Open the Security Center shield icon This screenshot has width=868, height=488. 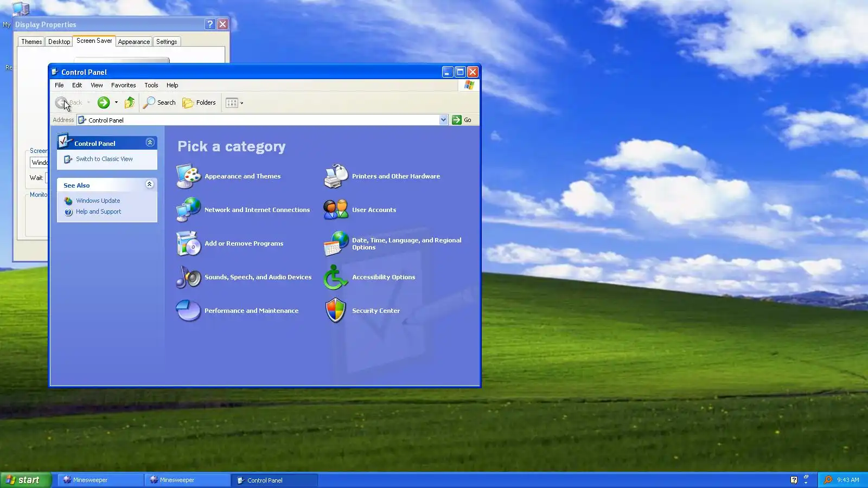click(x=336, y=311)
